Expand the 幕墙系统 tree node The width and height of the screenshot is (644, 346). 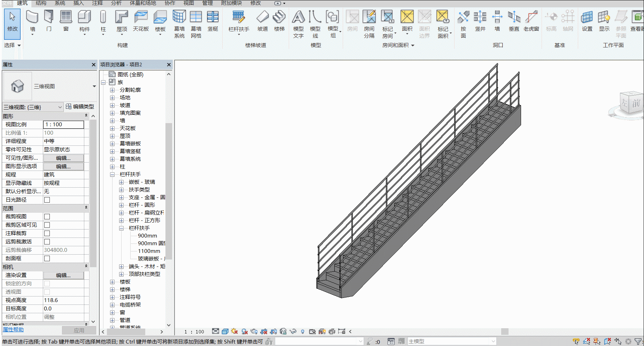coord(112,159)
